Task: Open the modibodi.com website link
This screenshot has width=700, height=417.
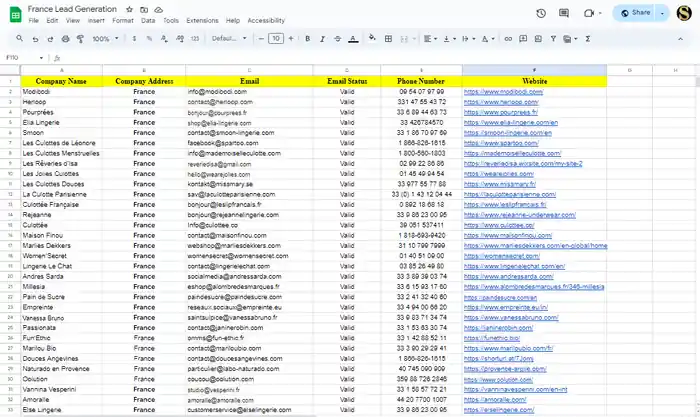Action: pyautogui.click(x=503, y=92)
